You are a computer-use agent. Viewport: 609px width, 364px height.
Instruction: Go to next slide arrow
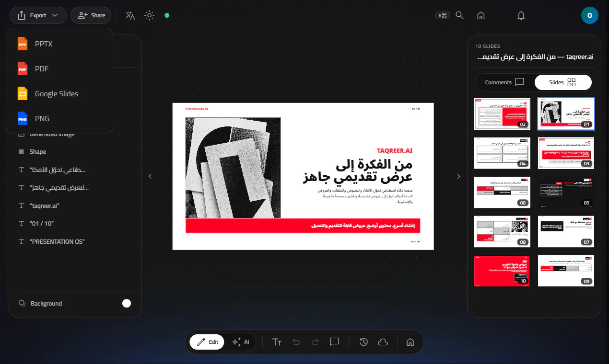point(458,176)
